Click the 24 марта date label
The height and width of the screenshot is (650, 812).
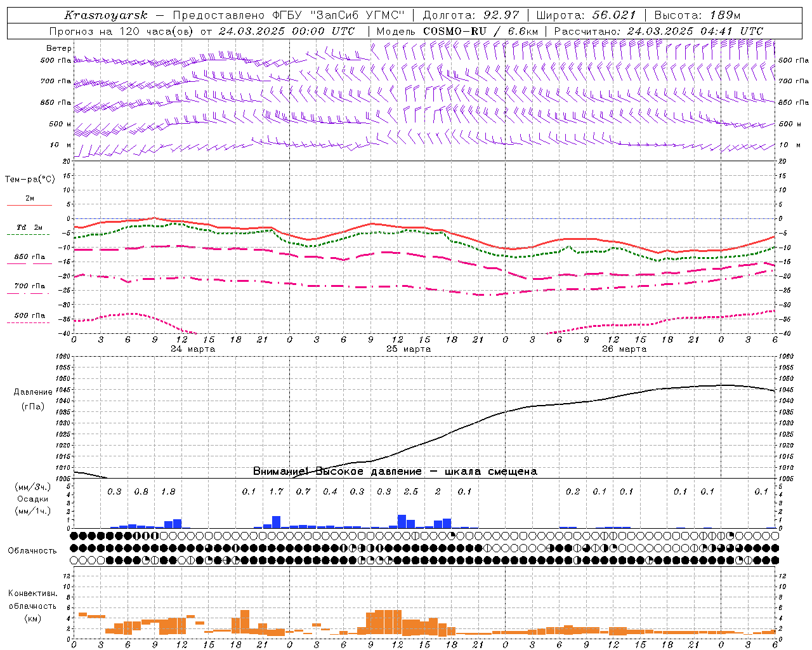[193, 348]
